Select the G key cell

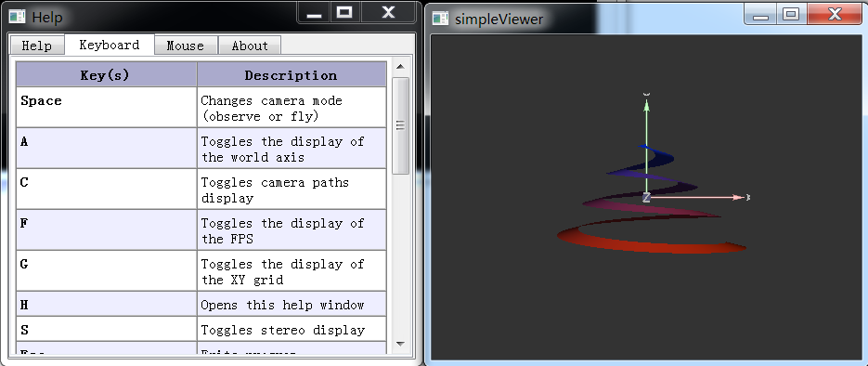106,271
